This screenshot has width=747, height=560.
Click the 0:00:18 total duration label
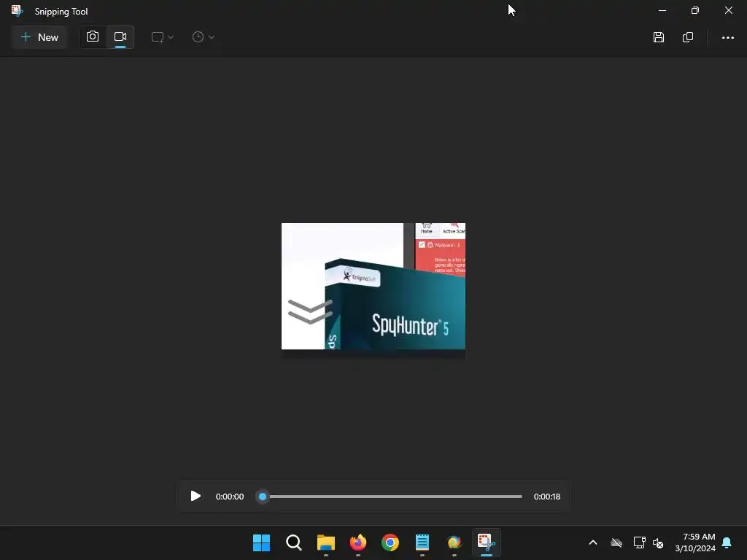coord(547,497)
